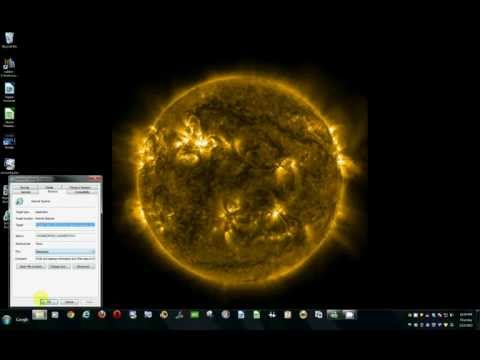480x360 pixels.
Task: Click the shortcut name field beside the icon
Action: [x=63, y=201]
